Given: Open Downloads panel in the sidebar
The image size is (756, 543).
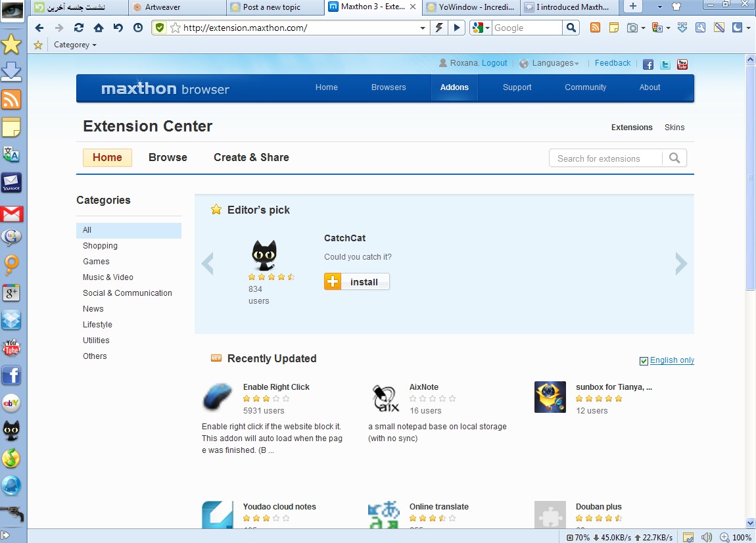Looking at the screenshot, I should click(x=11, y=72).
